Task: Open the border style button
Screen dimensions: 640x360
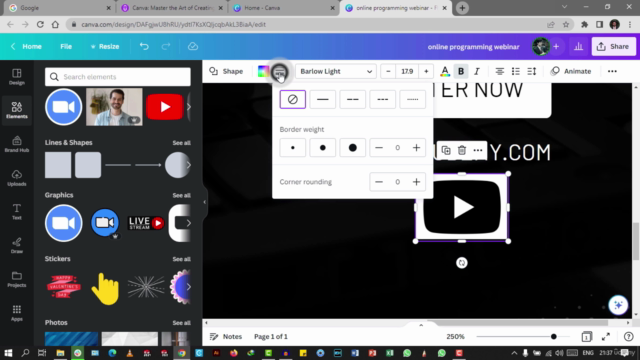Action: click(279, 72)
